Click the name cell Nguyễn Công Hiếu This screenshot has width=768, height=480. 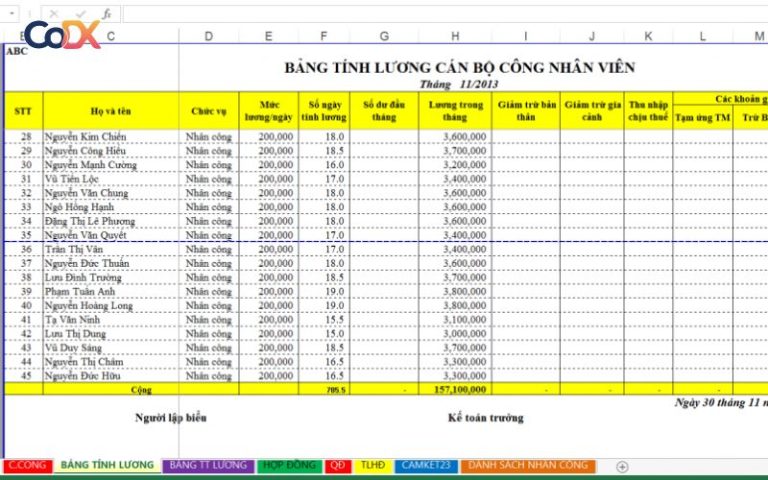[x=111, y=150]
